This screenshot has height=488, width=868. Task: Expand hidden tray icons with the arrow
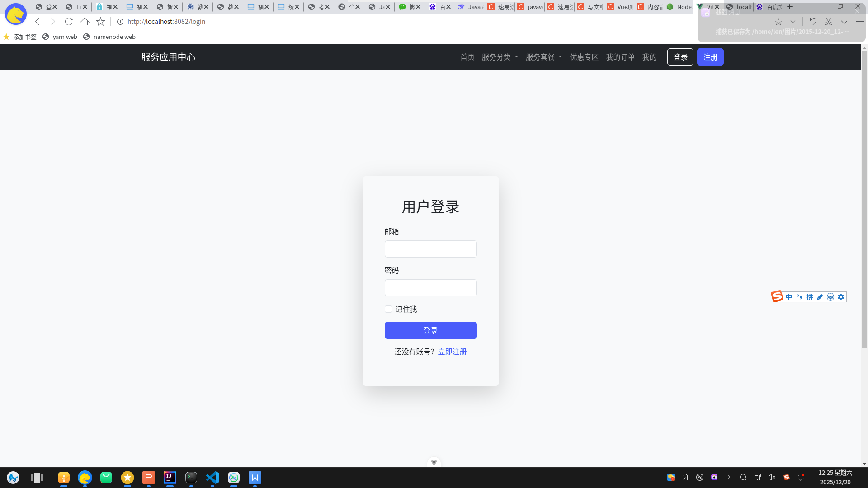pos(729,477)
